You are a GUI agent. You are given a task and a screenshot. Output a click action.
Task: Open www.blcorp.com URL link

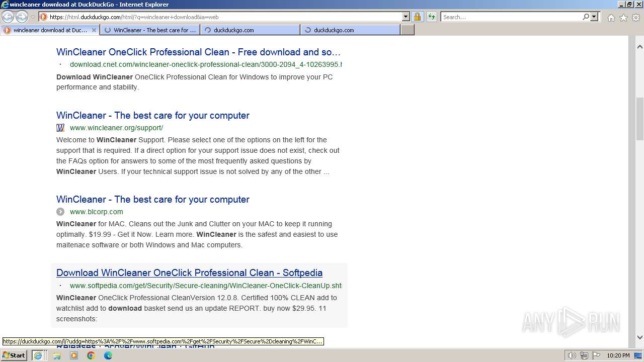pyautogui.click(x=97, y=212)
